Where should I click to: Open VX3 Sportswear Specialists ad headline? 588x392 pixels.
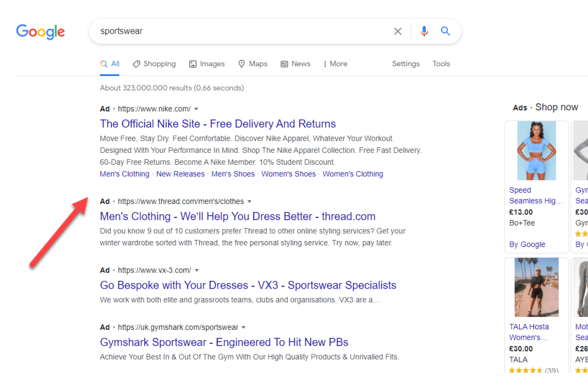(248, 285)
